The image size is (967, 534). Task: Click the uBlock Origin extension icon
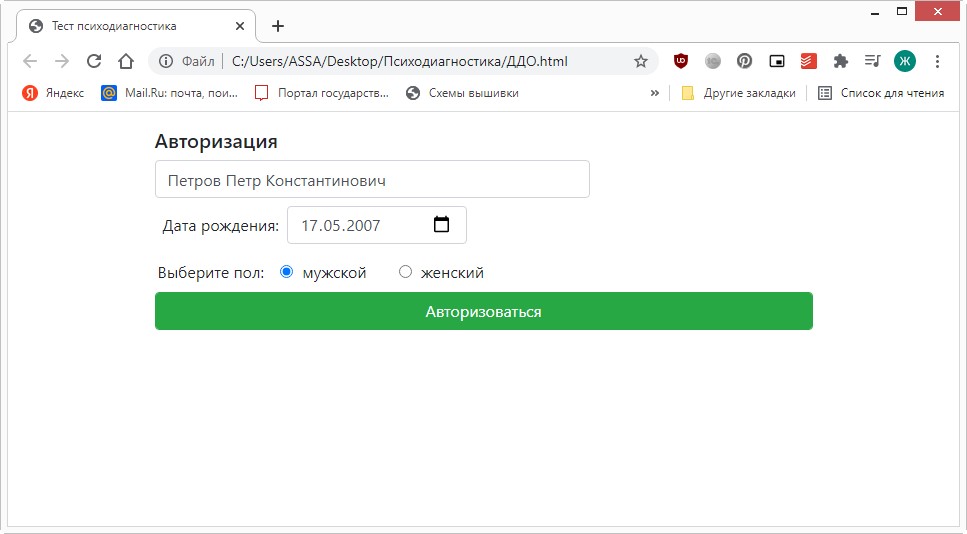point(681,61)
